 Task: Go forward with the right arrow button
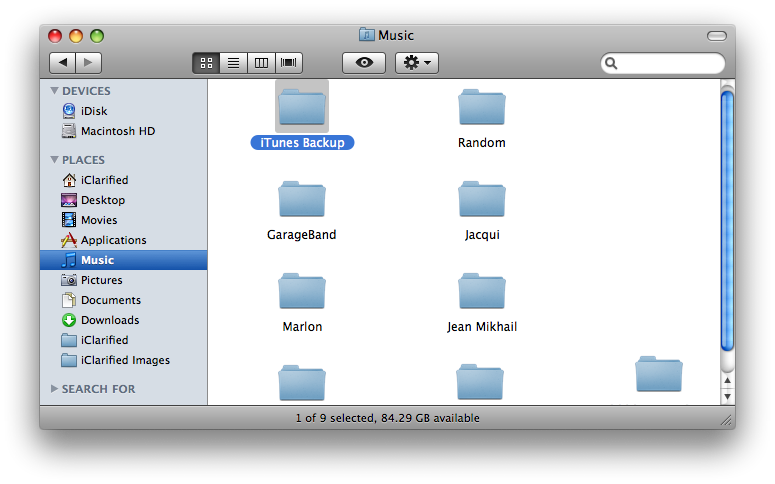[x=88, y=63]
